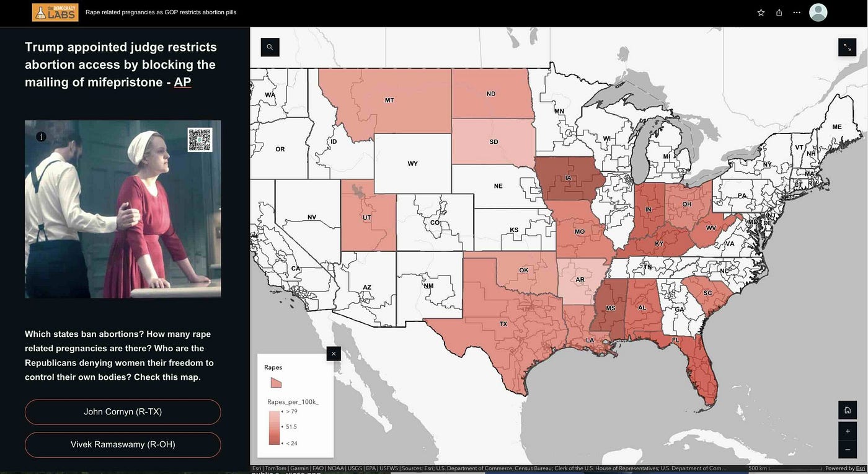Image resolution: width=868 pixels, height=474 pixels.
Task: Open the share icon in header
Action: [x=779, y=12]
